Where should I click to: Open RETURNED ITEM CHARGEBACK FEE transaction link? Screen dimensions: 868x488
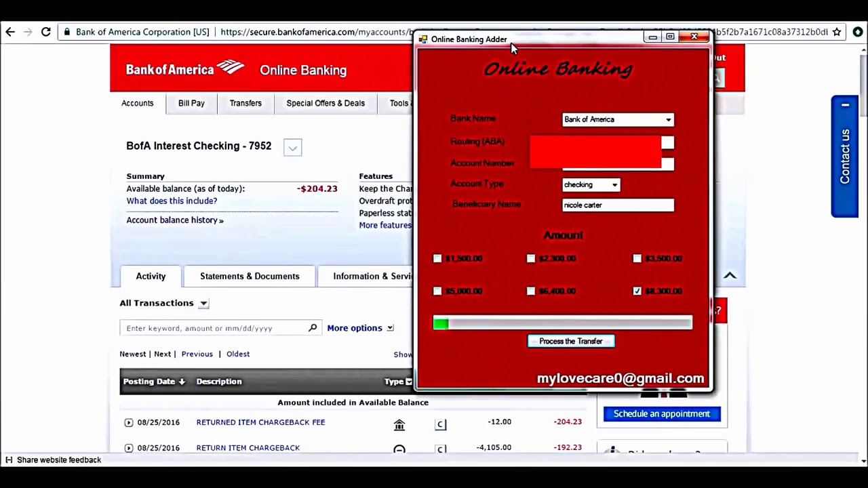[x=261, y=422]
